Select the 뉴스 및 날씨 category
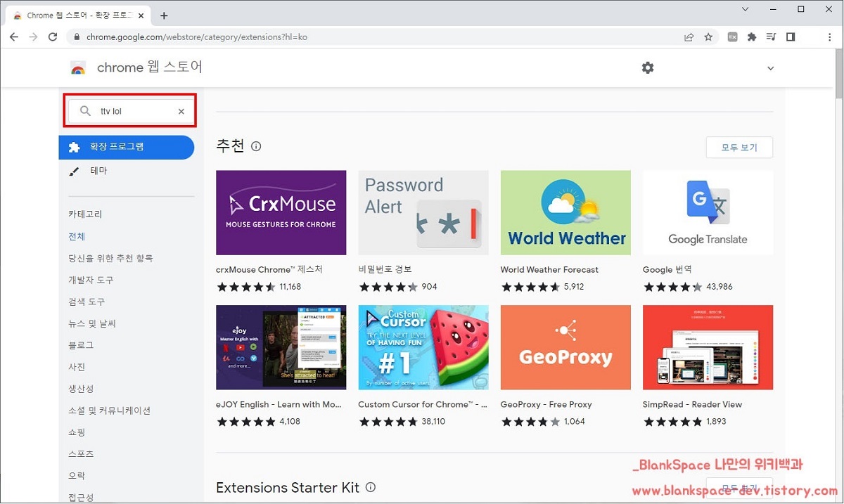 coord(92,323)
